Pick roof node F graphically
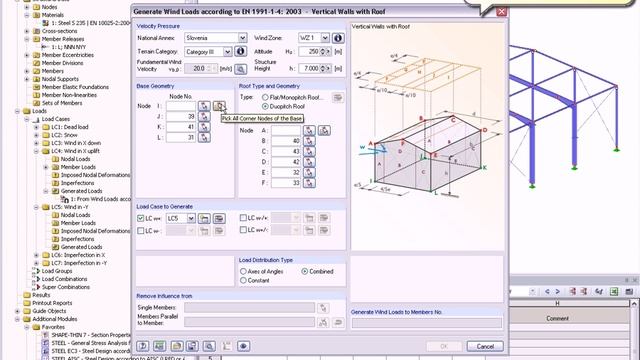The height and width of the screenshot is (360, 640). tap(309, 183)
